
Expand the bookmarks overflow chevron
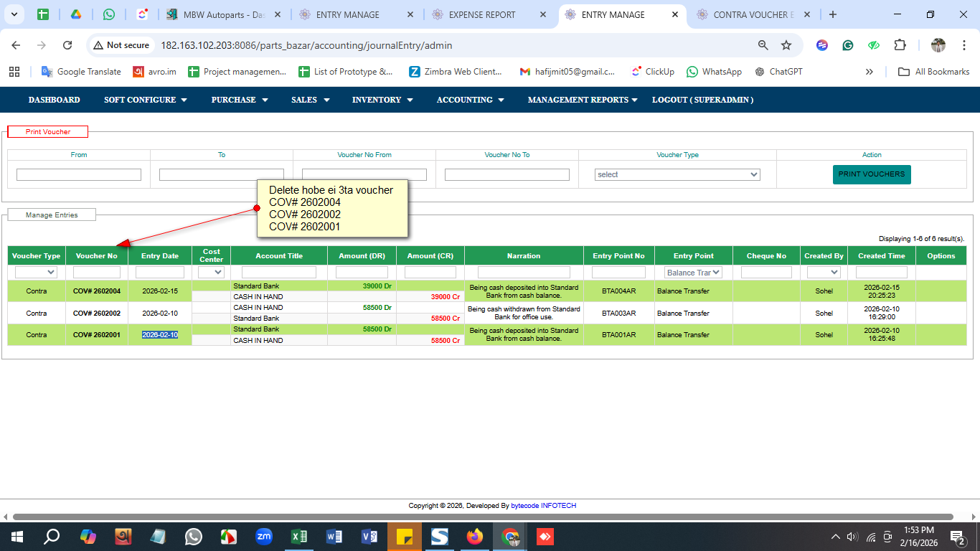click(870, 72)
